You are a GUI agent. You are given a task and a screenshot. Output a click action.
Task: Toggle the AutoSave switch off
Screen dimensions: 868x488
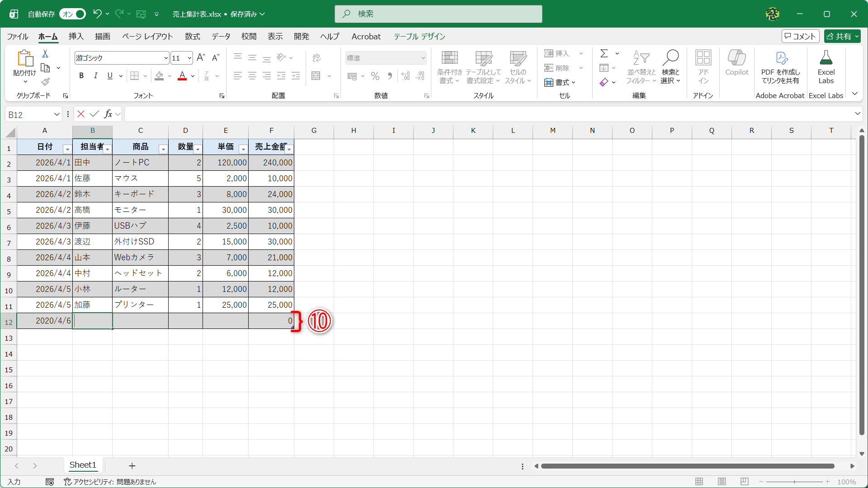click(x=73, y=14)
